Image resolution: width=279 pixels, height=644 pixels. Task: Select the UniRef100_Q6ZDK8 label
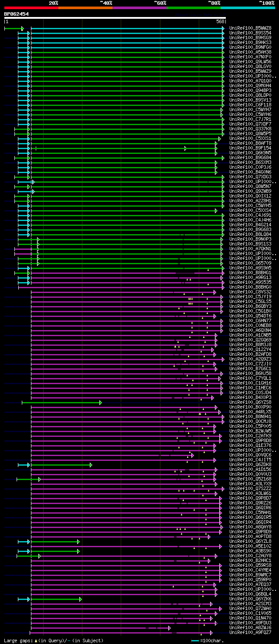(x=250, y=464)
